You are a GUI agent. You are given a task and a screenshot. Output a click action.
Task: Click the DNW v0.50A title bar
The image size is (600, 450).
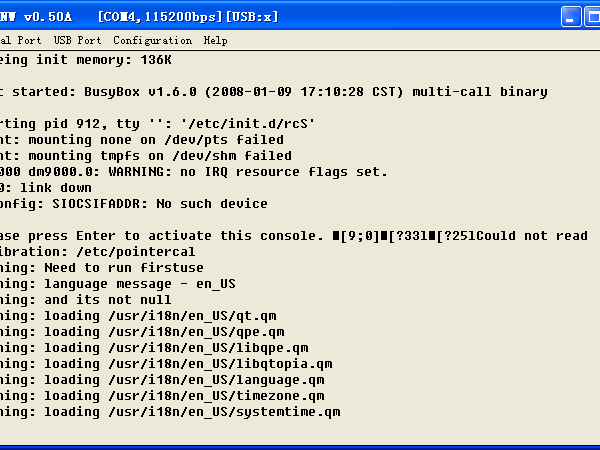[x=250, y=17]
